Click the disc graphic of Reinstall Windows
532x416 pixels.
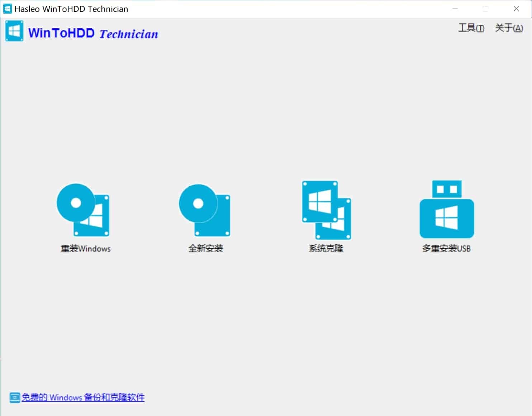[75, 202]
